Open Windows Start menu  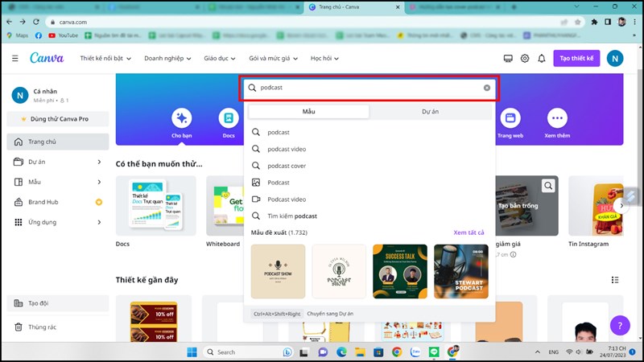click(x=192, y=352)
